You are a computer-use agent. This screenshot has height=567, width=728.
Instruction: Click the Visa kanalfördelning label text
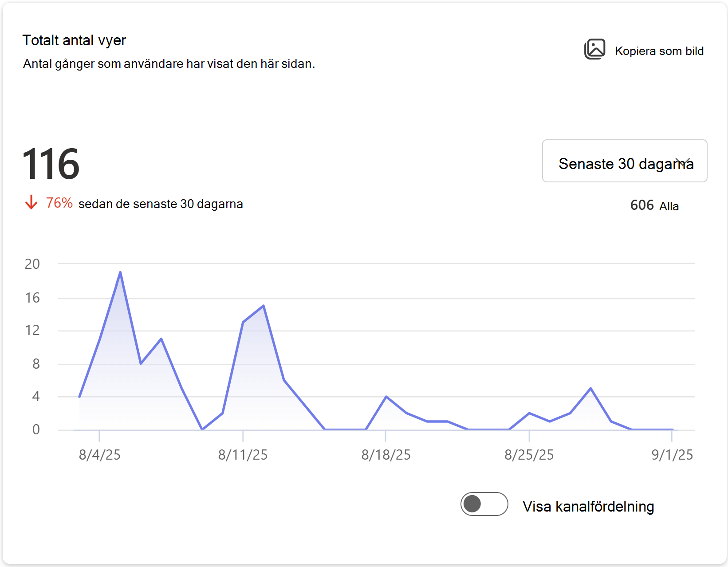pos(588,506)
